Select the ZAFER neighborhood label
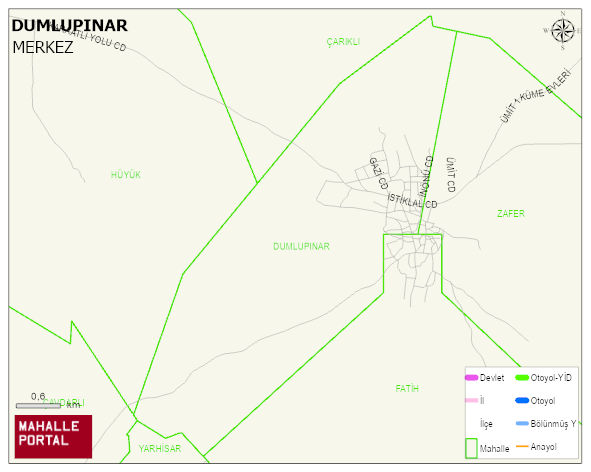Image resolution: width=591 pixels, height=472 pixels. (x=511, y=214)
